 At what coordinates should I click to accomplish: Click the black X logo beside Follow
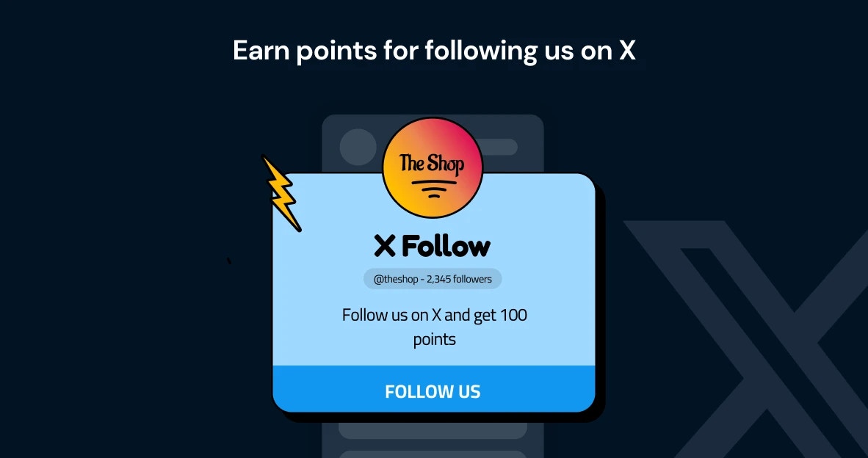coord(385,246)
